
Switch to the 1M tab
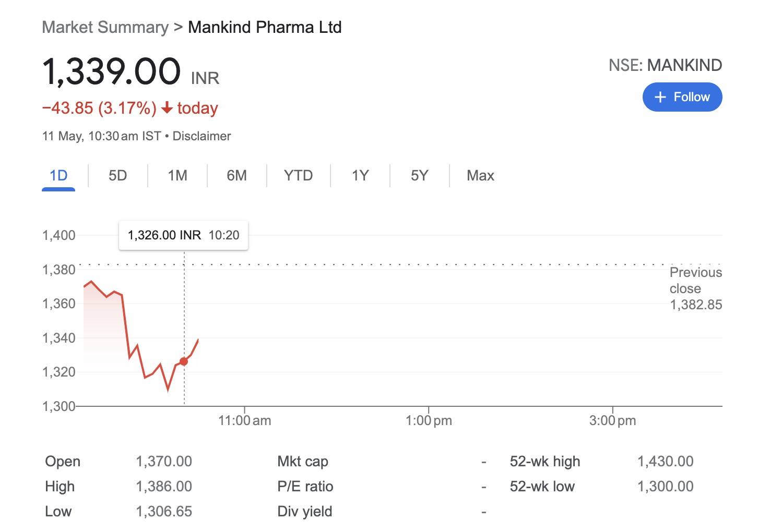(x=177, y=176)
